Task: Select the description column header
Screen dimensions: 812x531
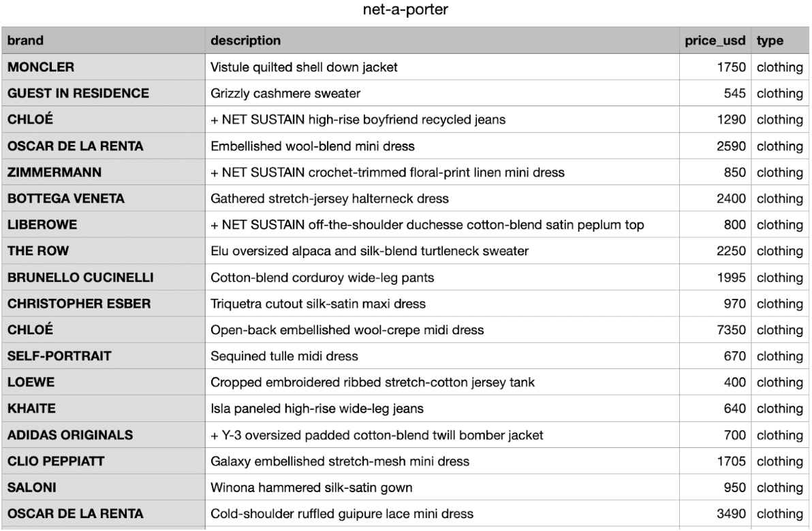Action: coord(245,40)
